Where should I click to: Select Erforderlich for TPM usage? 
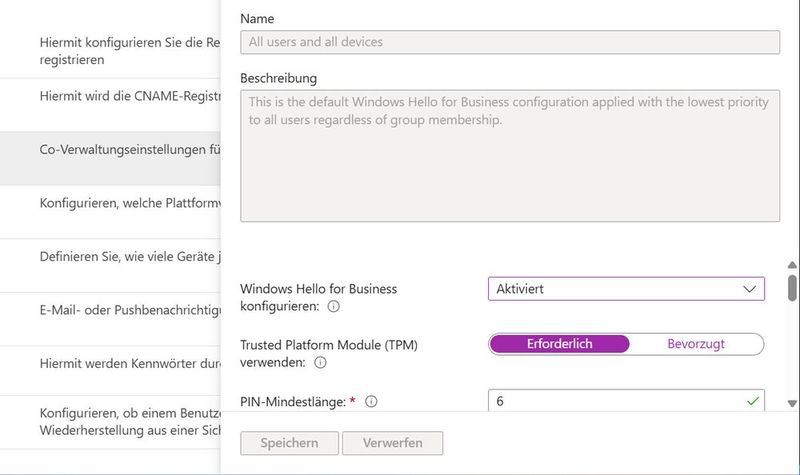click(x=560, y=344)
